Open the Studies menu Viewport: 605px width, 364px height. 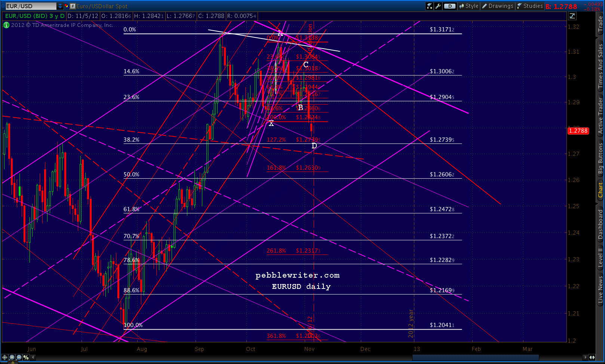(530, 6)
